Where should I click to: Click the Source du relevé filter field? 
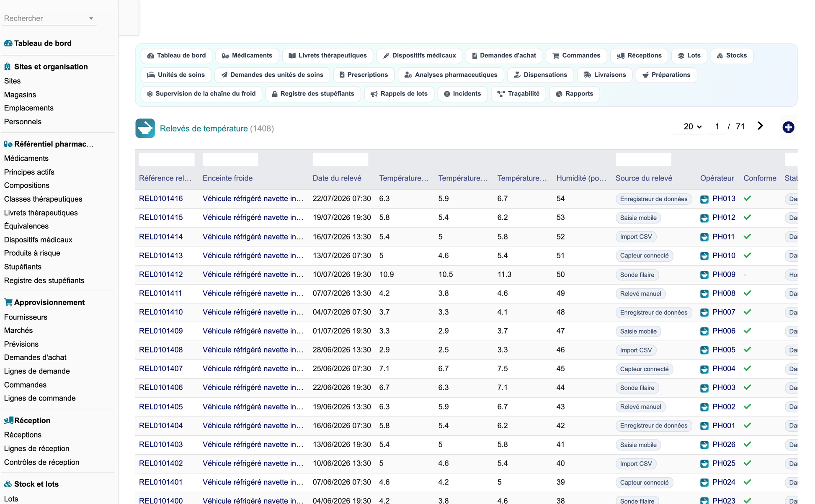(x=643, y=159)
